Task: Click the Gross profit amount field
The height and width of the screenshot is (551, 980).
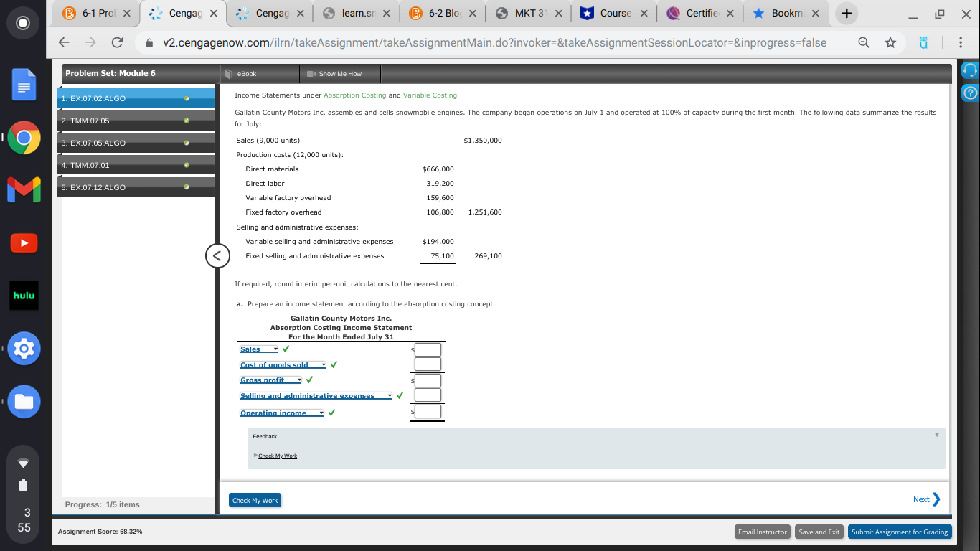Action: 428,381
